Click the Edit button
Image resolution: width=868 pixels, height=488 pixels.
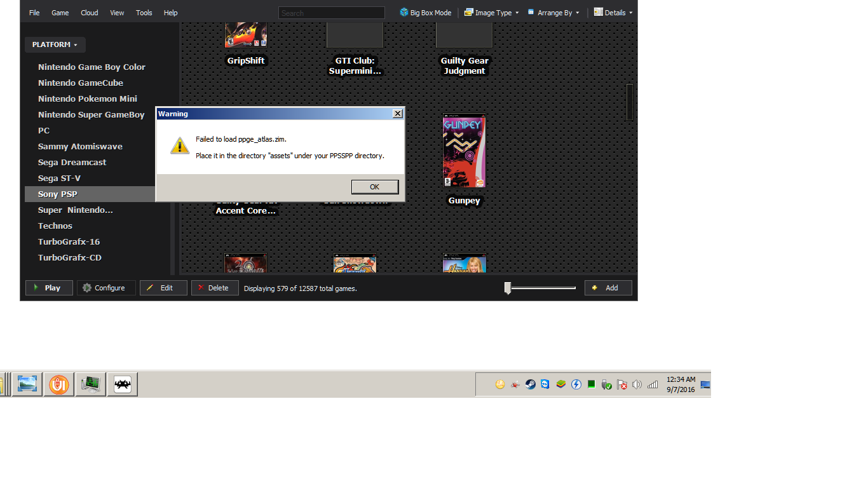click(x=163, y=288)
